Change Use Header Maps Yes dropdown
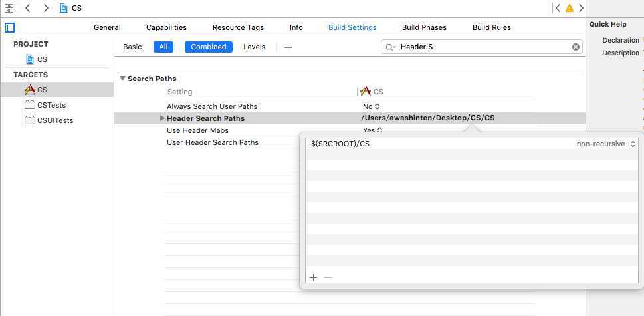Viewport: 644px width, 316px height. tap(373, 130)
